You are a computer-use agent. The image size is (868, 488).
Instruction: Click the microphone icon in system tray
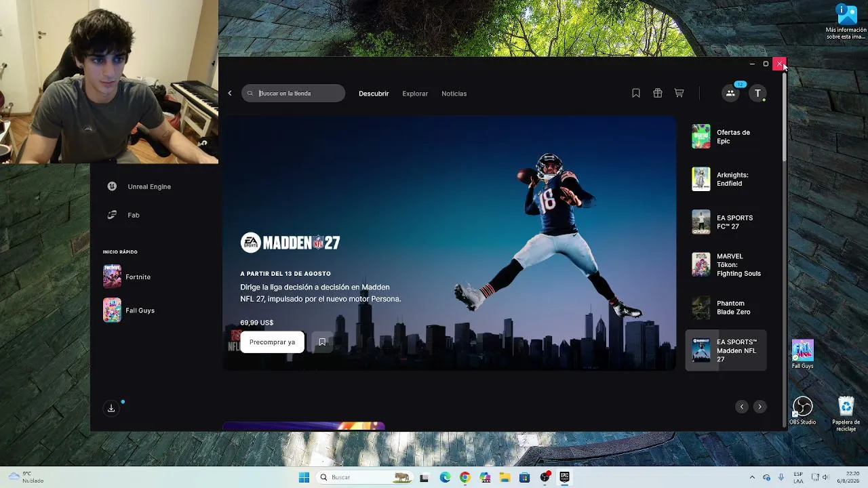coord(781,477)
